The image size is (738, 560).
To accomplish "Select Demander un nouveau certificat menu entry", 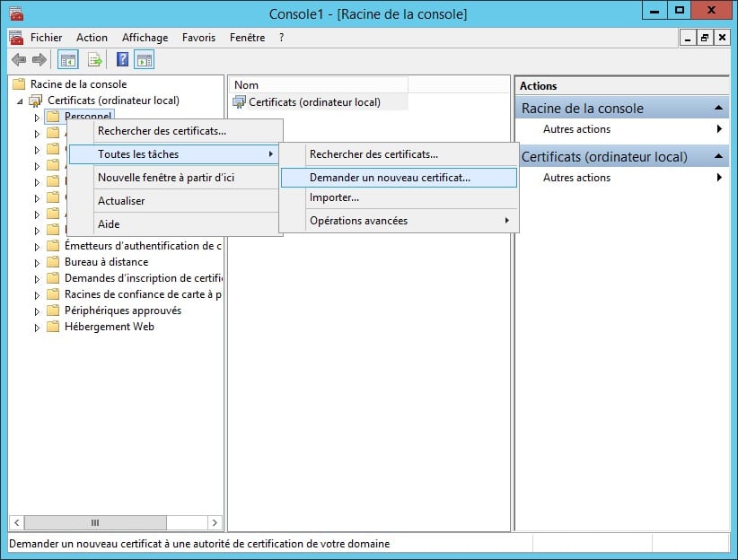I will click(x=390, y=178).
